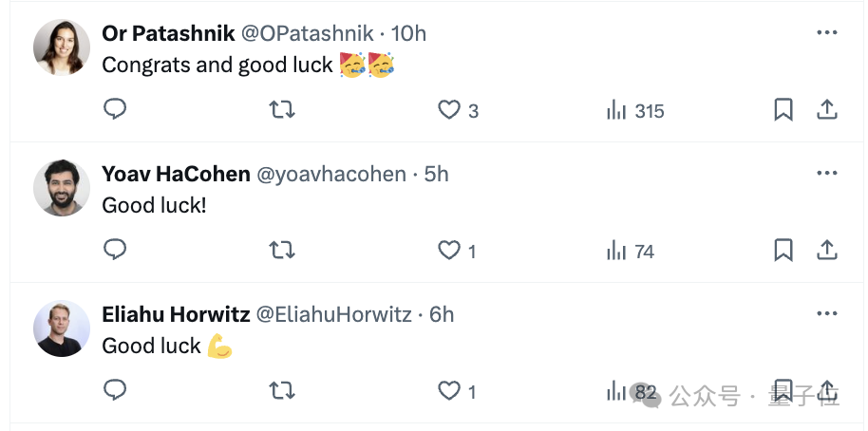This screenshot has width=868, height=431.
Task: Open the 6h timestamp on Eliahu's tweet
Action: click(442, 314)
